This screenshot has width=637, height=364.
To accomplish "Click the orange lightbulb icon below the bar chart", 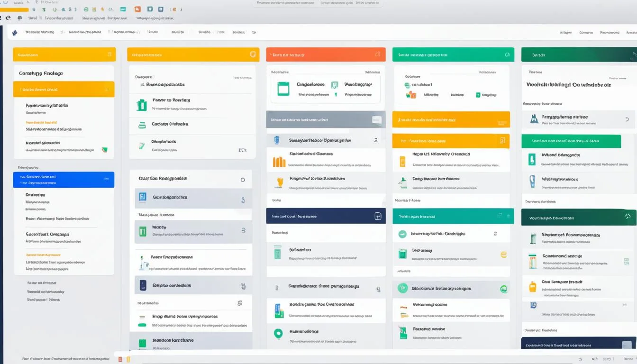I will (x=280, y=182).
